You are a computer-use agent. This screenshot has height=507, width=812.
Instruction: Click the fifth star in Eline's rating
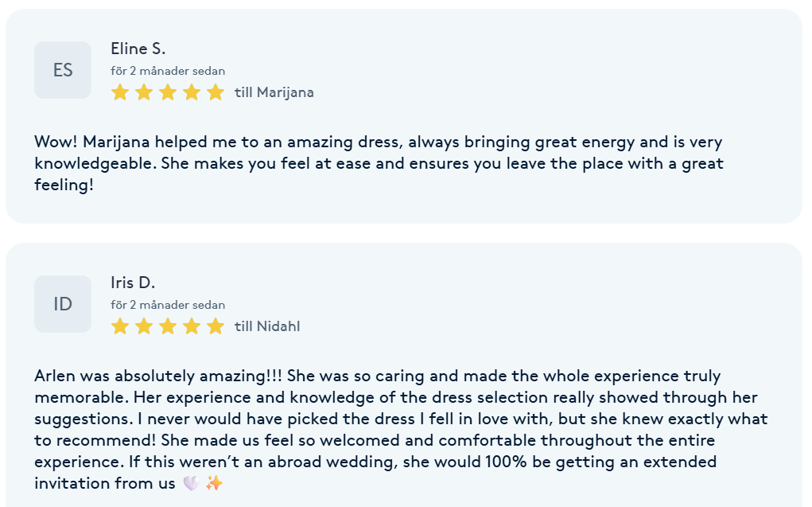216,92
